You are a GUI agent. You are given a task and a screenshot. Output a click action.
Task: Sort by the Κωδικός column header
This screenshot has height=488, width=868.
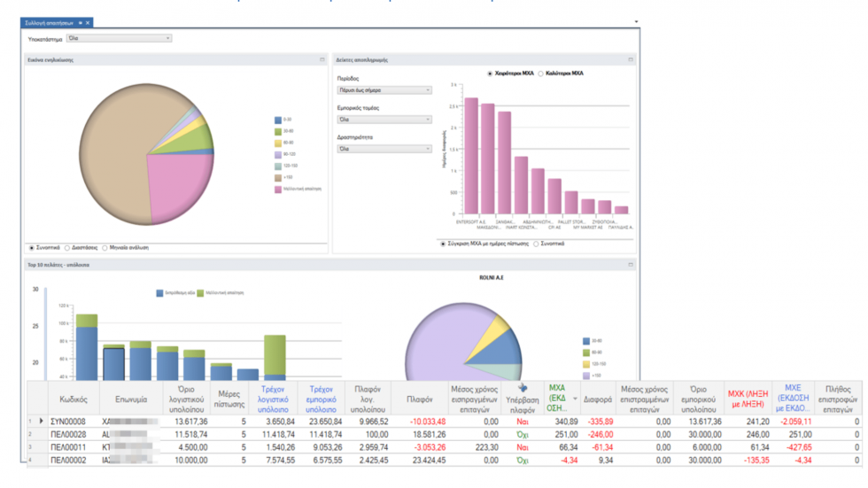click(x=74, y=399)
